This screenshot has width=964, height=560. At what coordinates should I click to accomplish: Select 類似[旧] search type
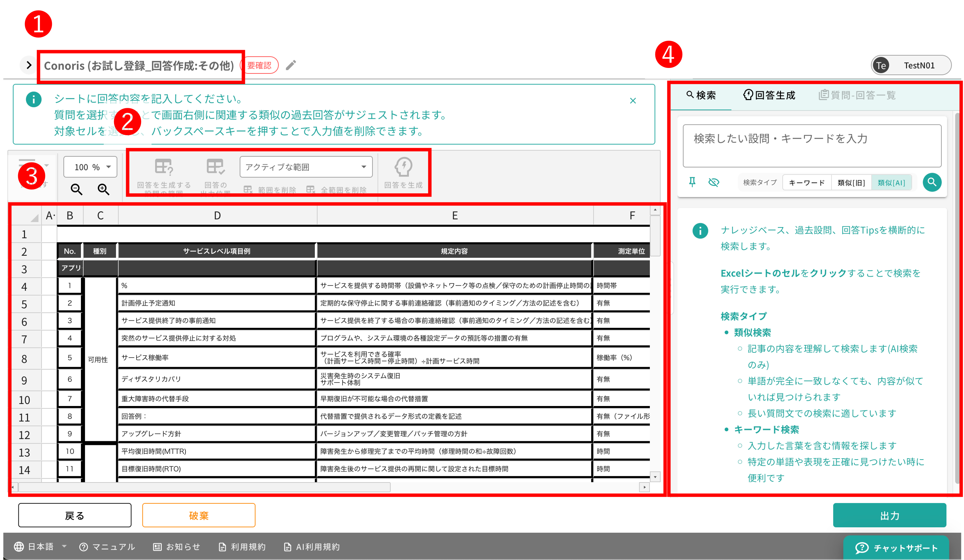(x=851, y=182)
